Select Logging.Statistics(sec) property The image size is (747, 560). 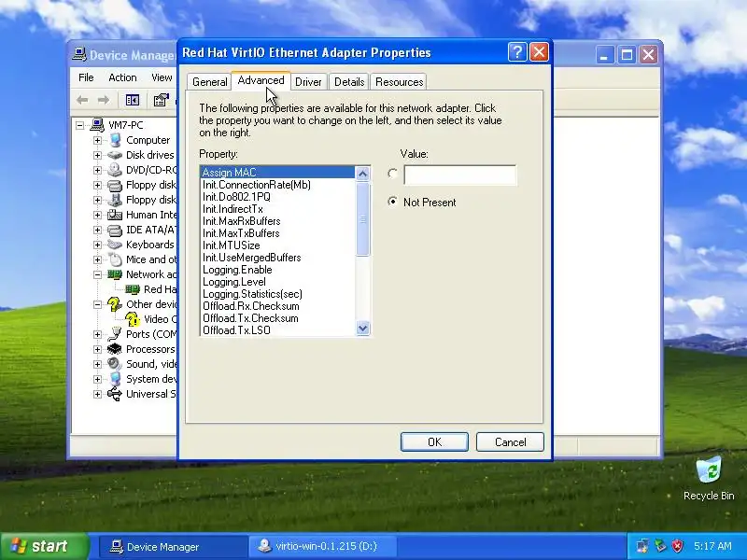[277, 294]
